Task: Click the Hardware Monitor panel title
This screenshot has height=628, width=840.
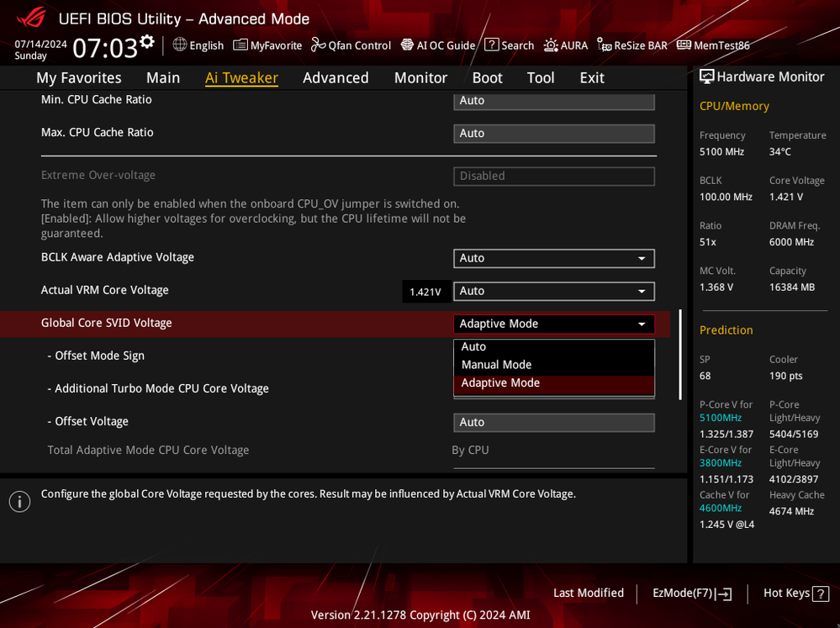Action: [x=770, y=77]
